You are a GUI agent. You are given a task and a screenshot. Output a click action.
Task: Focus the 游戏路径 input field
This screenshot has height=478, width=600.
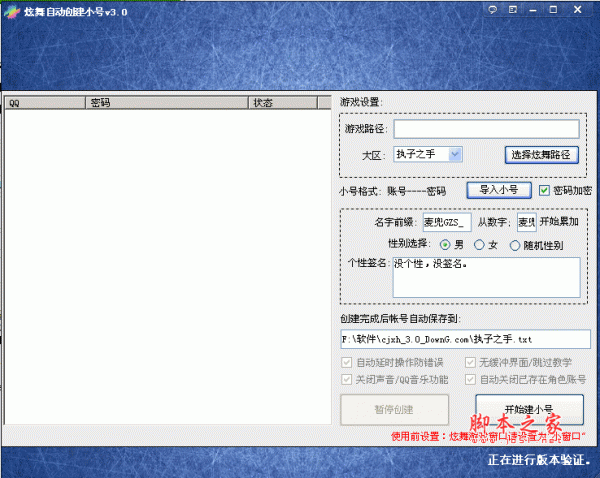pos(486,129)
